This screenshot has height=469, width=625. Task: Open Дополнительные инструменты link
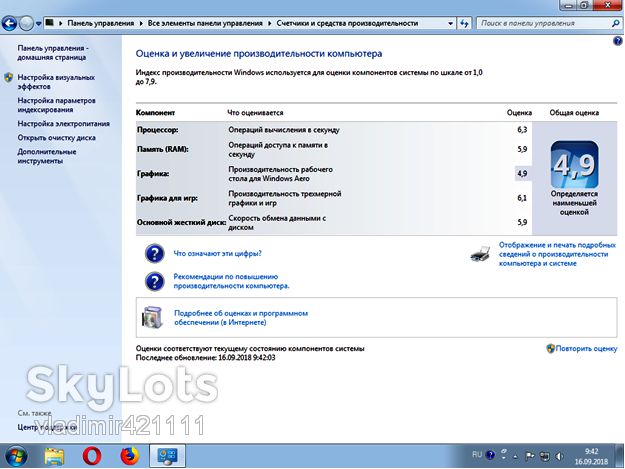pos(47,156)
